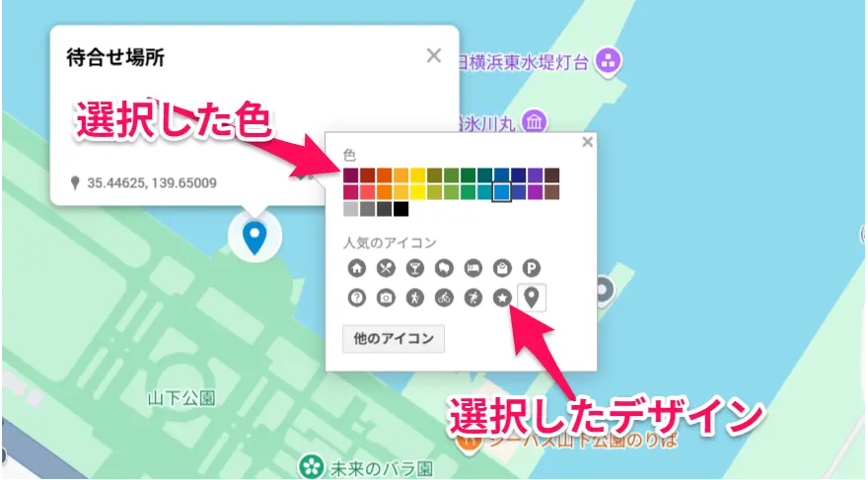Select the parking P icon
Viewport: 868px width, 480px height.
(532, 268)
